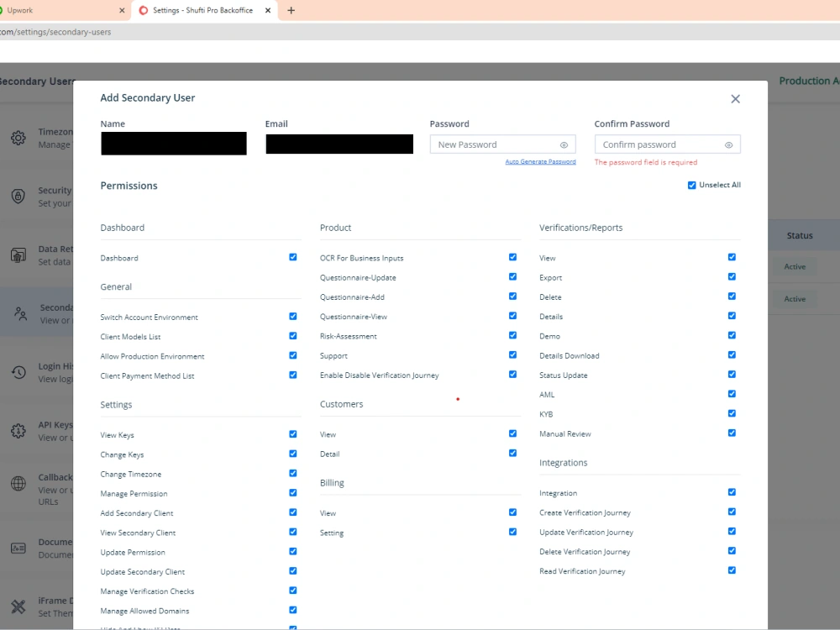Viewport: 840px width, 630px height.
Task: Click the Security shield icon in sidebar
Action: coord(18,196)
